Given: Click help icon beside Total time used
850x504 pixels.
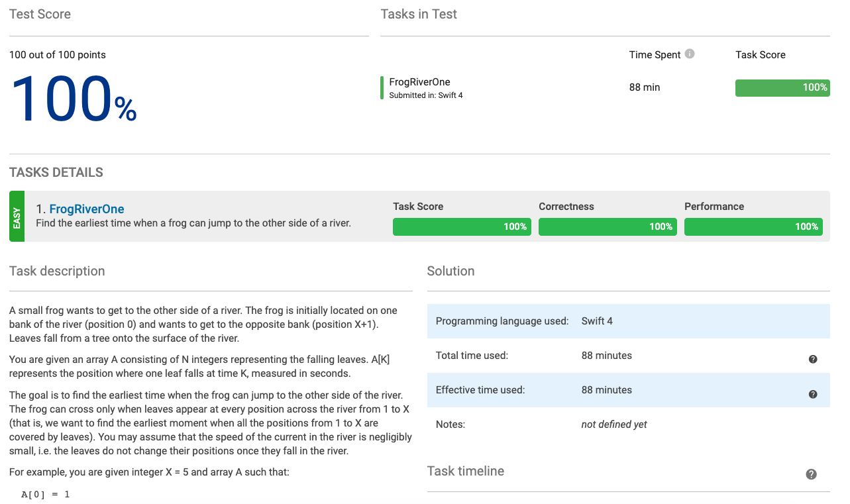Looking at the screenshot, I should point(813,359).
